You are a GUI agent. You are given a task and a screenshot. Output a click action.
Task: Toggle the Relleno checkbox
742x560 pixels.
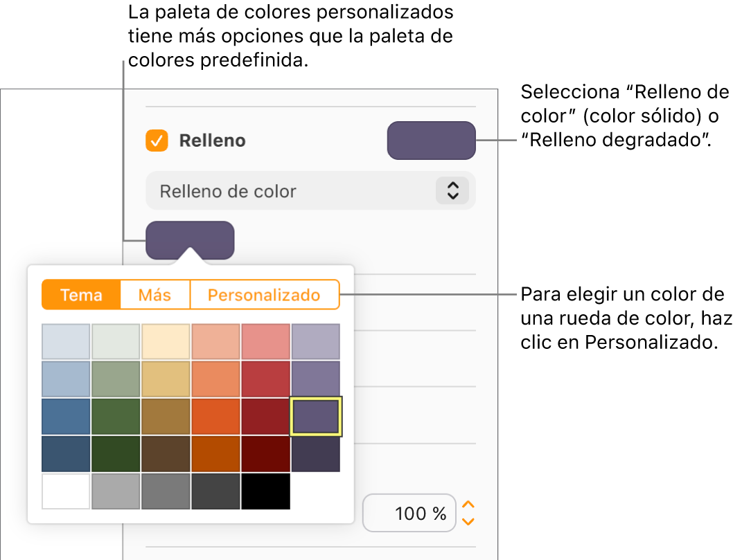[157, 140]
